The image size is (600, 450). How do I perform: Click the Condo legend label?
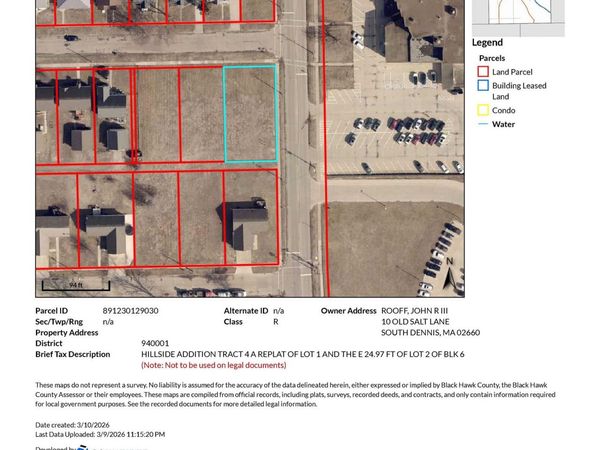(503, 110)
